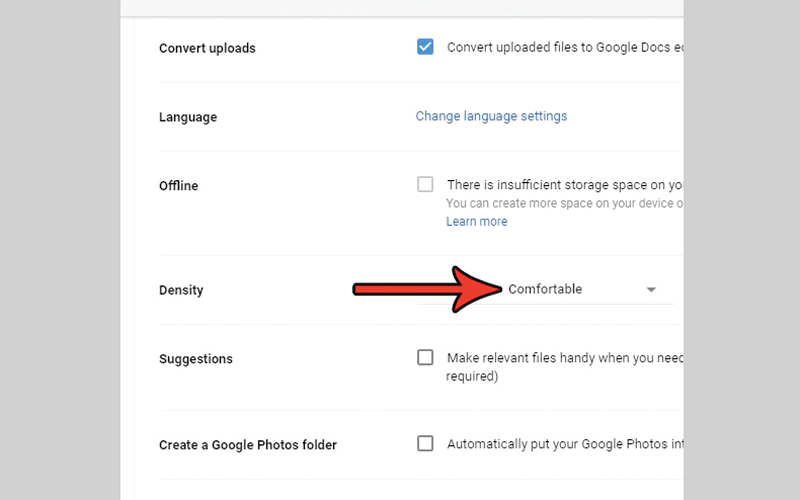Viewport: 800px width, 500px height.
Task: Select the Offline setting label
Action: coord(179,186)
